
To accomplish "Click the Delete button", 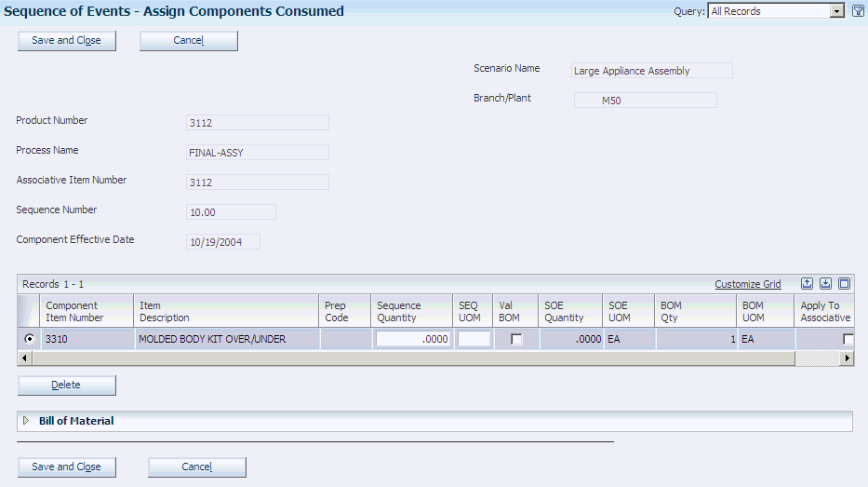I will [x=66, y=386].
